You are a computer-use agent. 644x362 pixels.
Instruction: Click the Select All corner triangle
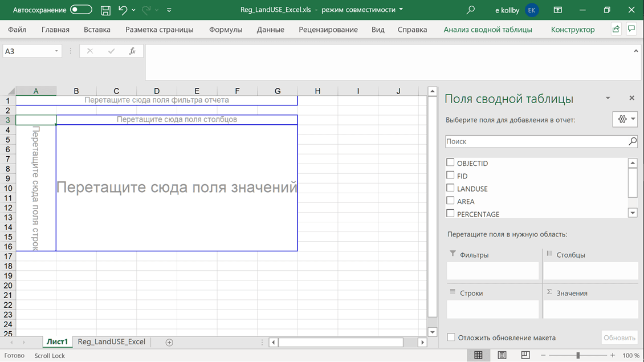(x=11, y=91)
